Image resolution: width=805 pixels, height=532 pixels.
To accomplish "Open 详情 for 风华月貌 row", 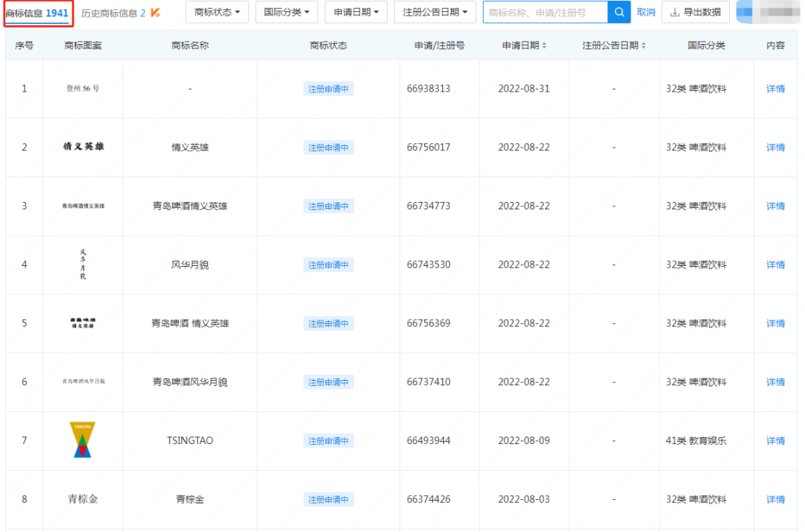I will pyautogui.click(x=775, y=265).
